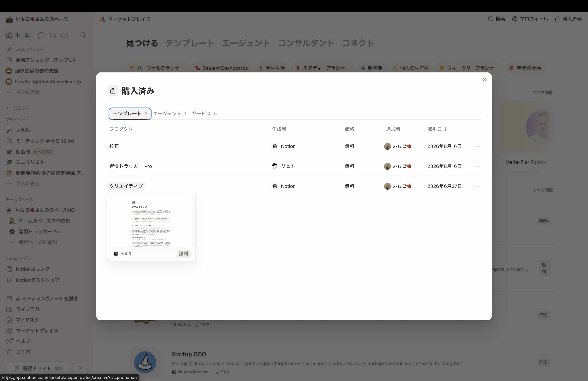
Task: Select パーソナルプランナー category chip
Action: [x=157, y=68]
